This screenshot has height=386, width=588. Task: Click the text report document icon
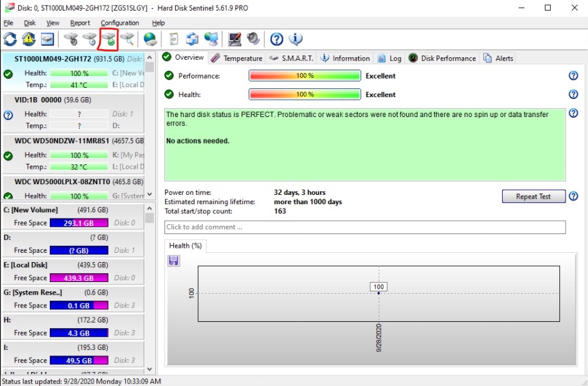point(174,39)
